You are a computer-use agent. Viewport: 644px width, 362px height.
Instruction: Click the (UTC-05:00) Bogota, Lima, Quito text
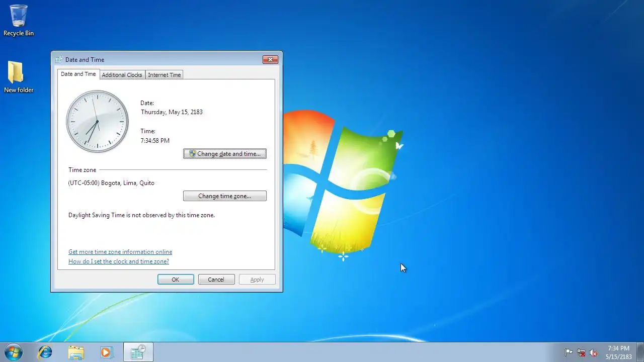(x=111, y=183)
